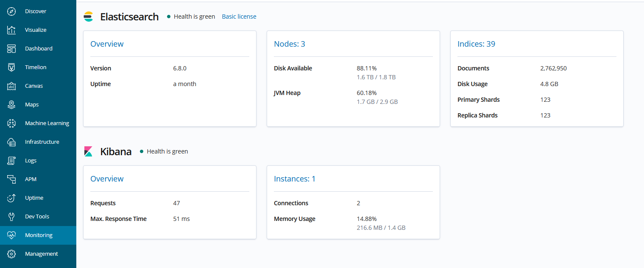Open Dev Tools menu label
This screenshot has height=268, width=644.
[x=37, y=217]
